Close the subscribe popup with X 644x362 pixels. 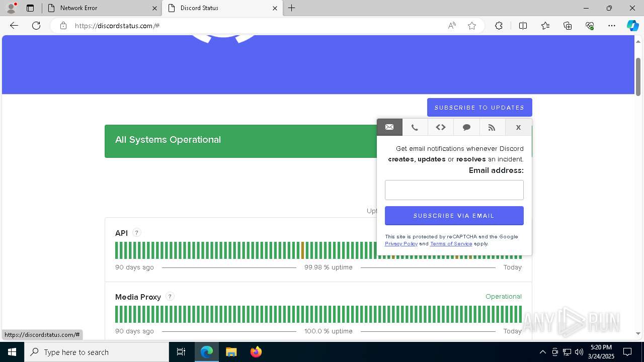tap(518, 127)
